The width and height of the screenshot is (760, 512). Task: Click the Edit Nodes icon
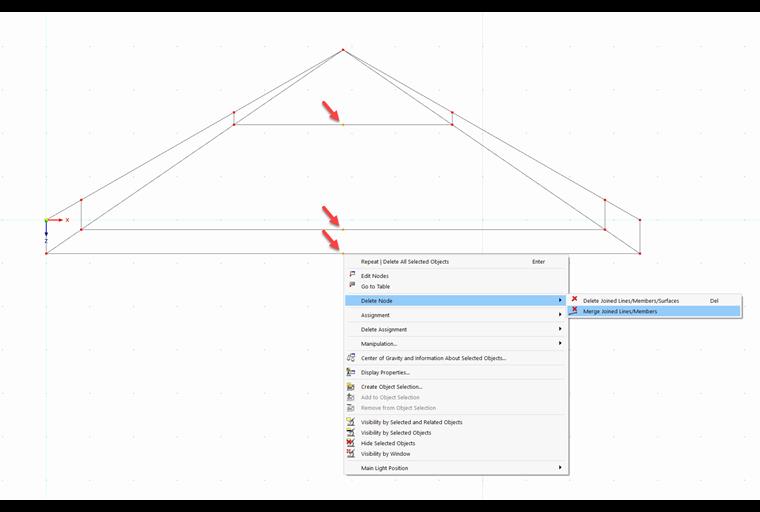(352, 275)
